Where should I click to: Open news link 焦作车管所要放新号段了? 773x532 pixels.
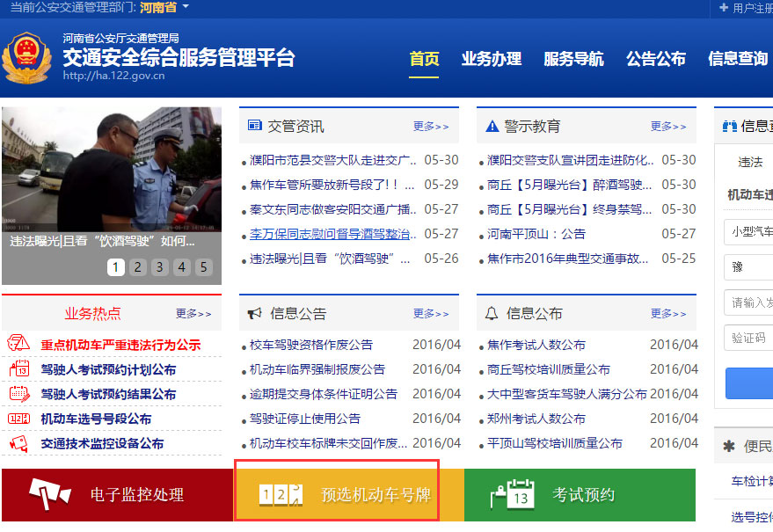click(332, 185)
